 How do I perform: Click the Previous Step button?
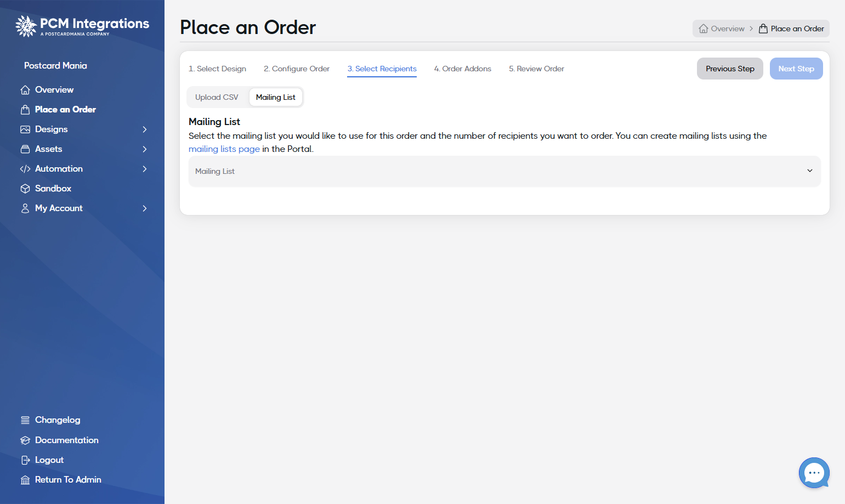[x=730, y=69]
